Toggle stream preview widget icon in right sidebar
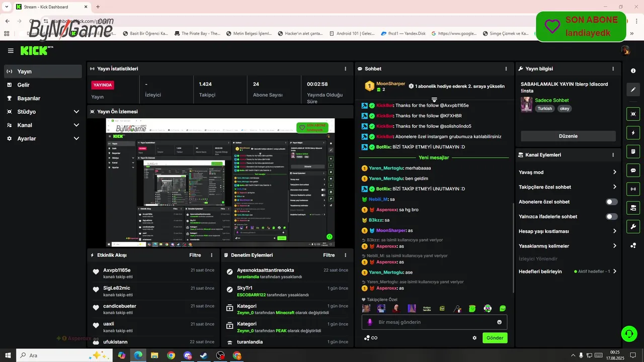This screenshot has width=644, height=362. point(633,114)
